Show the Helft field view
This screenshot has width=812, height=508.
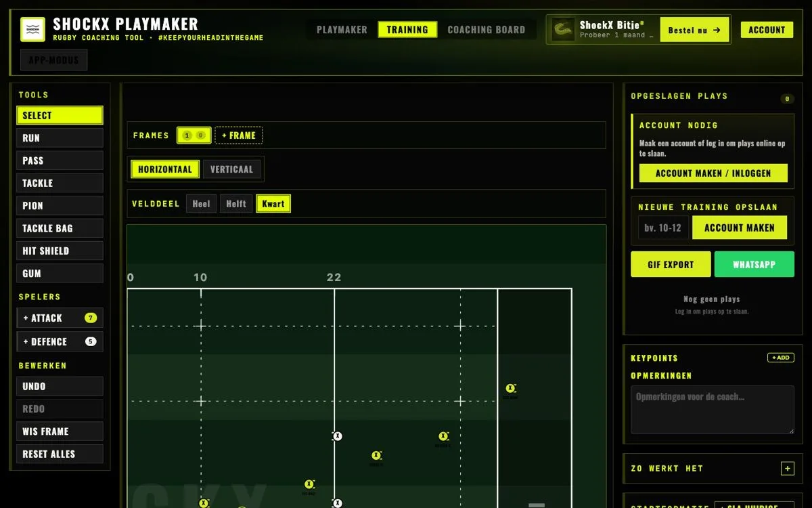click(x=236, y=204)
